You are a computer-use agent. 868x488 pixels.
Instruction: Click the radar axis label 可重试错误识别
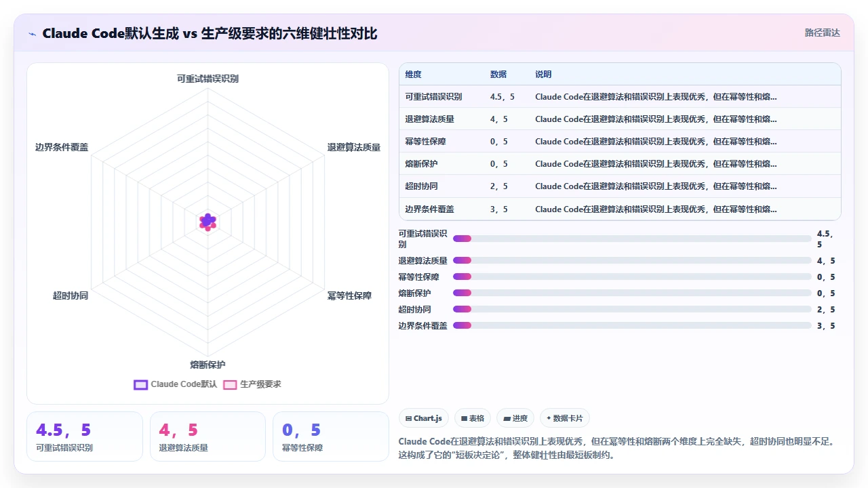(208, 79)
